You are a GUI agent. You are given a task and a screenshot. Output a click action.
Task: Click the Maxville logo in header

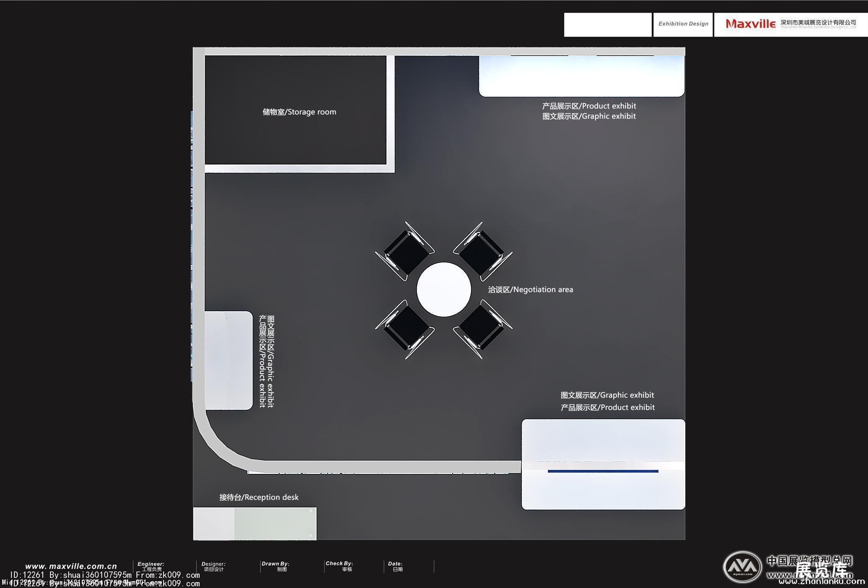750,24
